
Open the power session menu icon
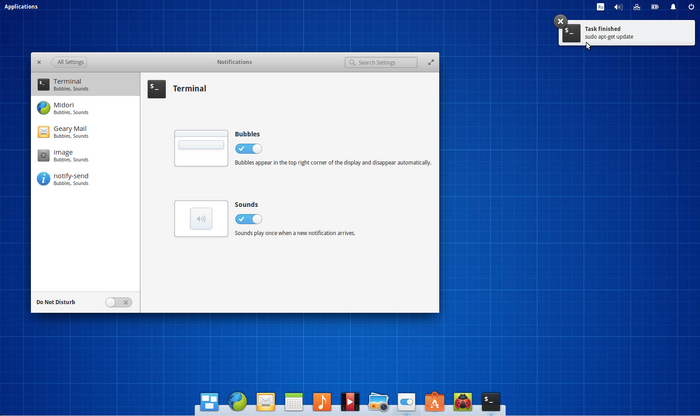[691, 7]
